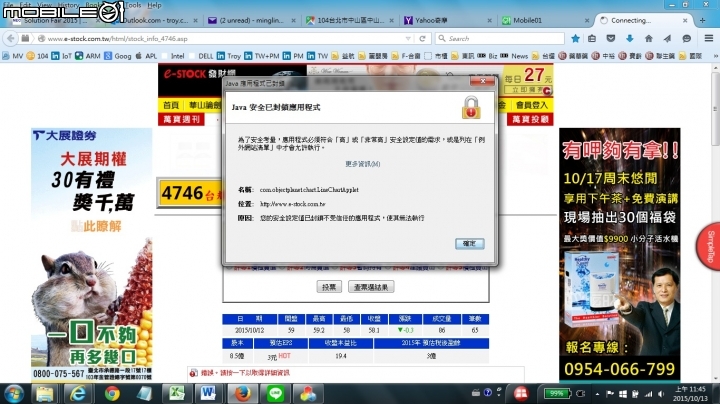Open the F-台廠 bookmark folder
This screenshot has height=404, width=720.
pos(406,56)
